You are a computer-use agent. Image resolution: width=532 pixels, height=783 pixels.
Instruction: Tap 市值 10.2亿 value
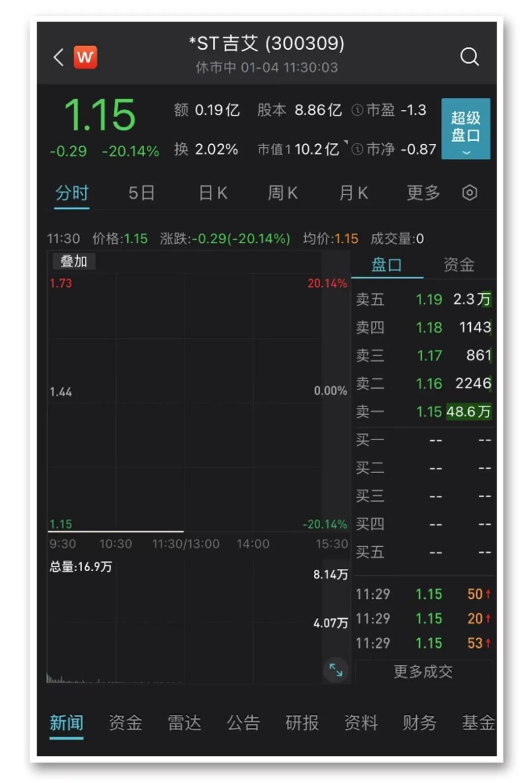click(299, 149)
